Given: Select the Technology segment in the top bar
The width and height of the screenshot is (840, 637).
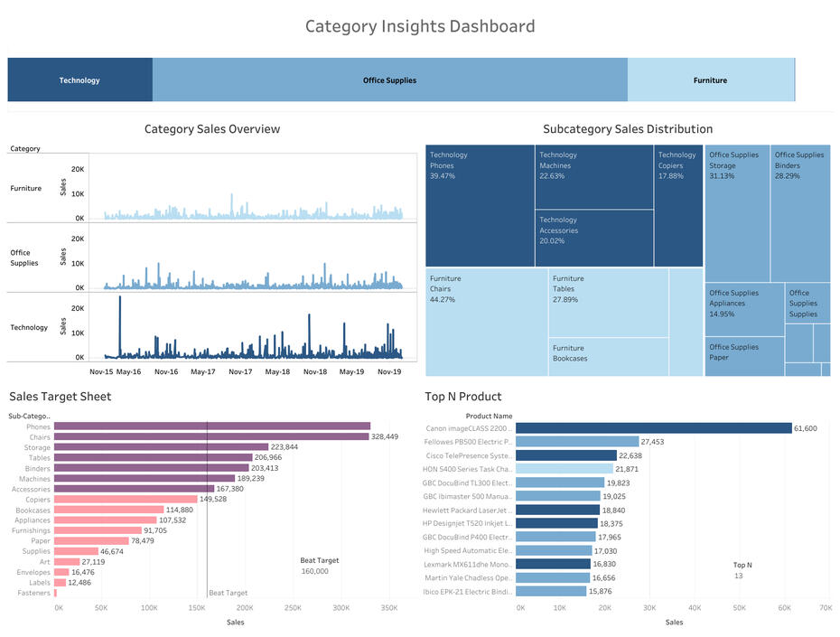Looking at the screenshot, I should coord(79,80).
